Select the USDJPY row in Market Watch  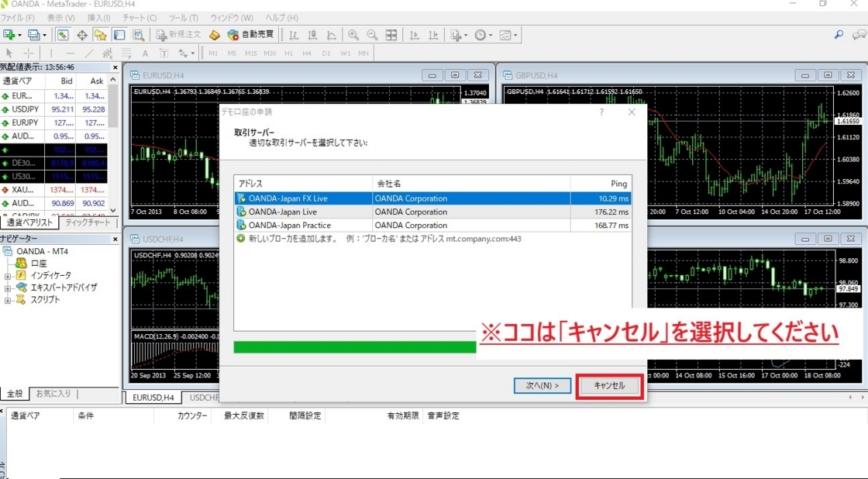pyautogui.click(x=53, y=109)
